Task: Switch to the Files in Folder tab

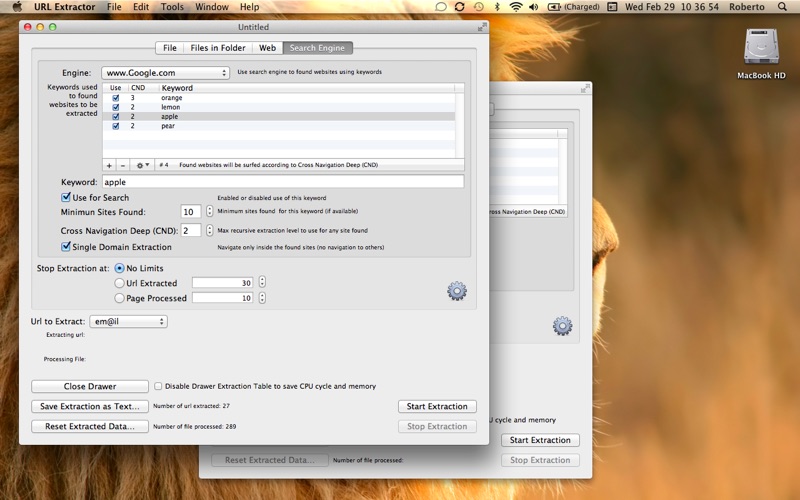Action: click(218, 48)
